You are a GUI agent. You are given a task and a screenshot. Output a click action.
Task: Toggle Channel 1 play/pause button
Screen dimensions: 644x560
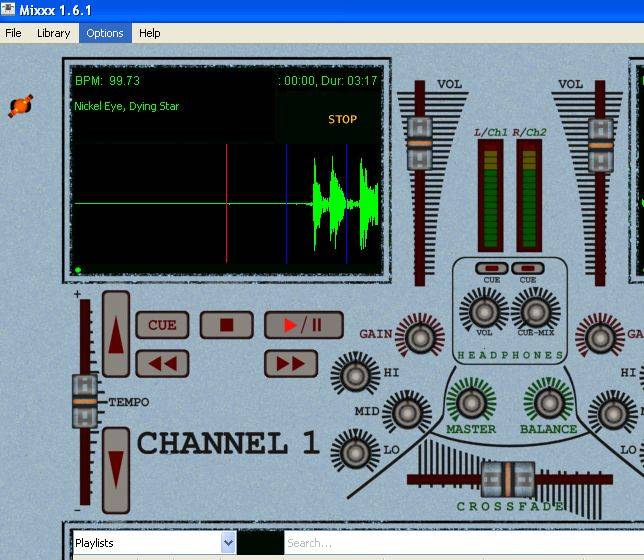304,325
